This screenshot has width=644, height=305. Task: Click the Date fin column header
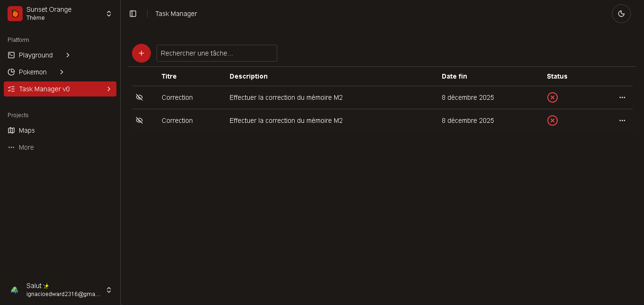pos(454,76)
